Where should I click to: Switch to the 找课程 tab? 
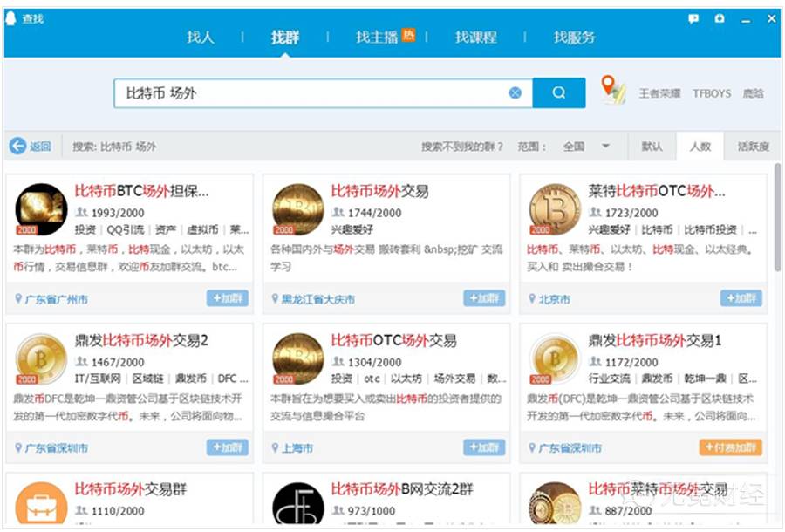click(x=475, y=37)
